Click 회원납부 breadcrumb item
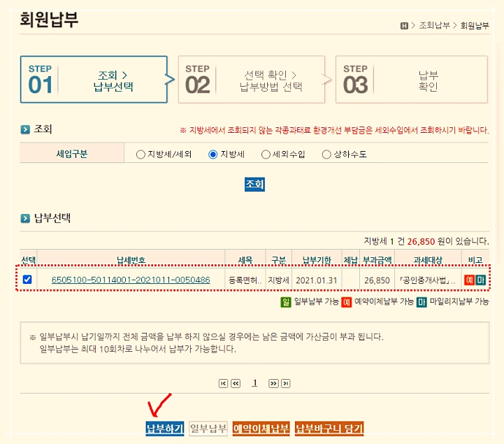This screenshot has width=504, height=444. (x=475, y=25)
